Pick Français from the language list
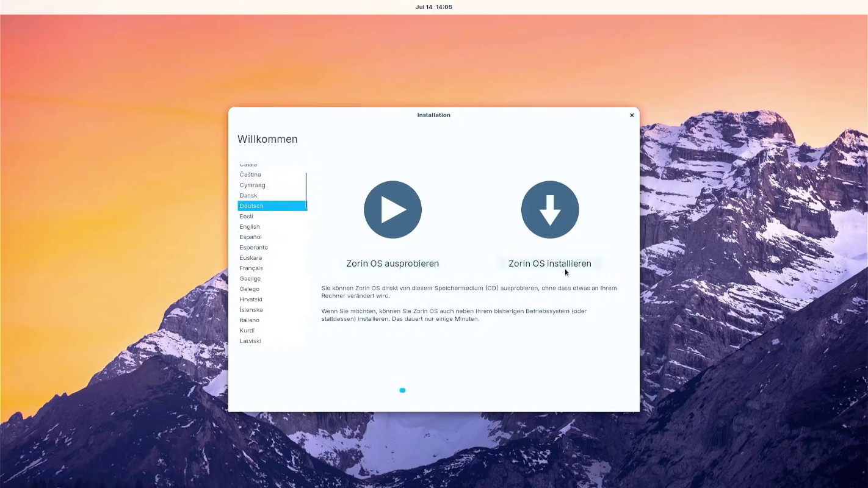The width and height of the screenshot is (868, 488). [272, 268]
